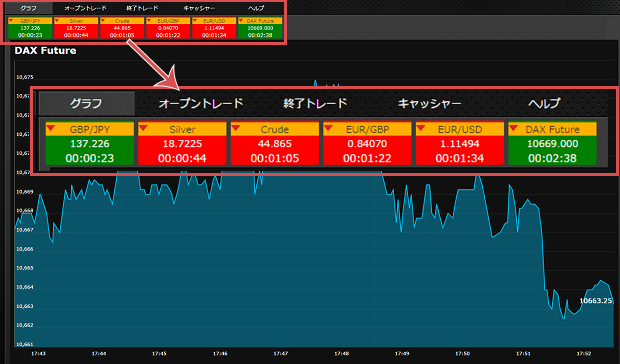Click the red arrow on enlarged Crude tile

(236, 128)
